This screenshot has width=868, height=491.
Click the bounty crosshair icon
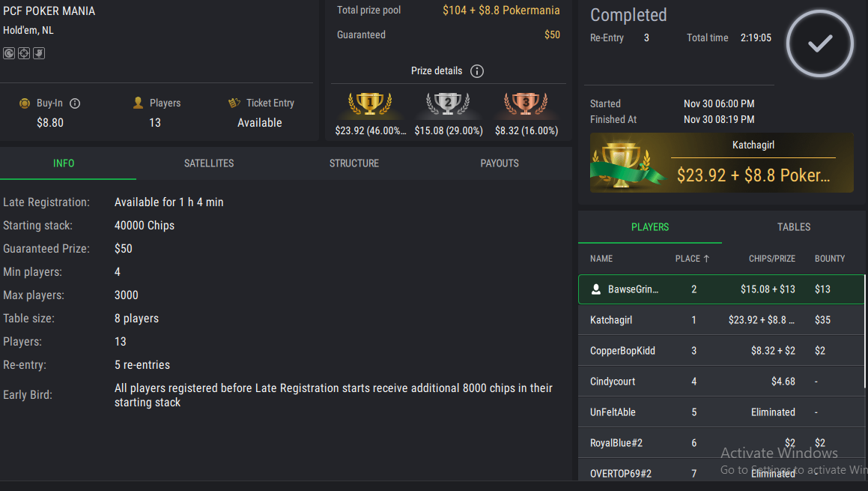click(24, 53)
